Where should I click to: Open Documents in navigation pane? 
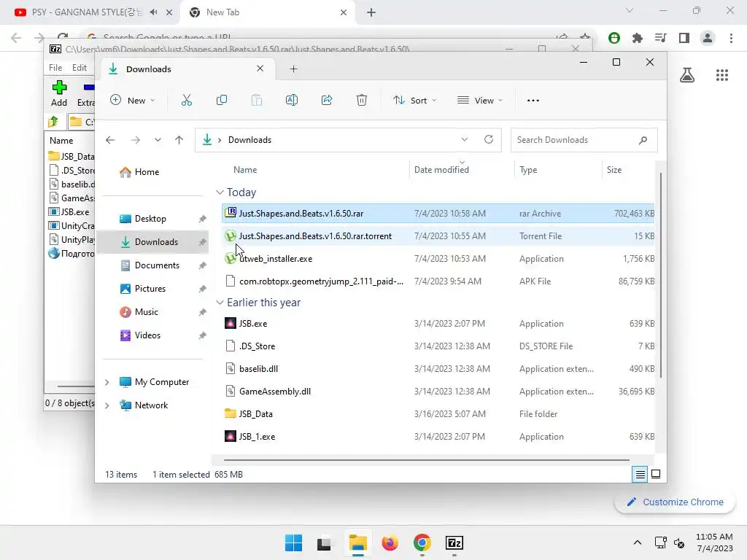pos(157,265)
